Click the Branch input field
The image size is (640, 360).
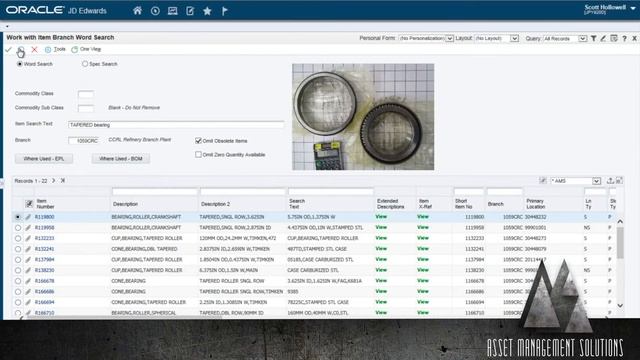click(x=84, y=140)
